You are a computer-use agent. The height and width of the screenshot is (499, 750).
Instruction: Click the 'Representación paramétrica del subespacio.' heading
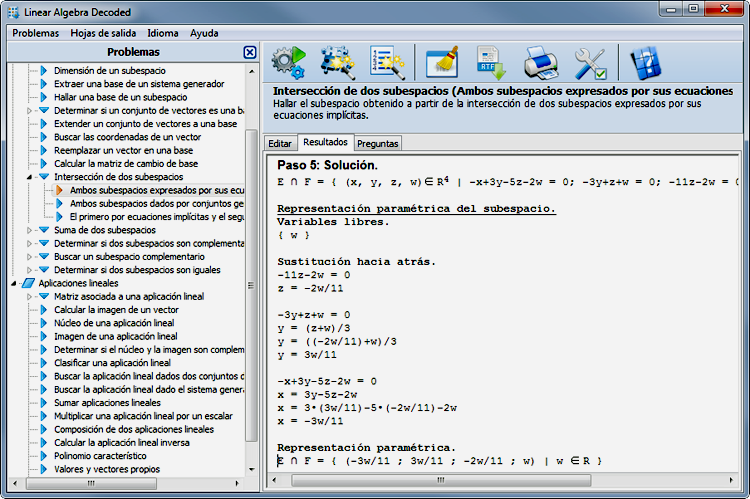416,209
